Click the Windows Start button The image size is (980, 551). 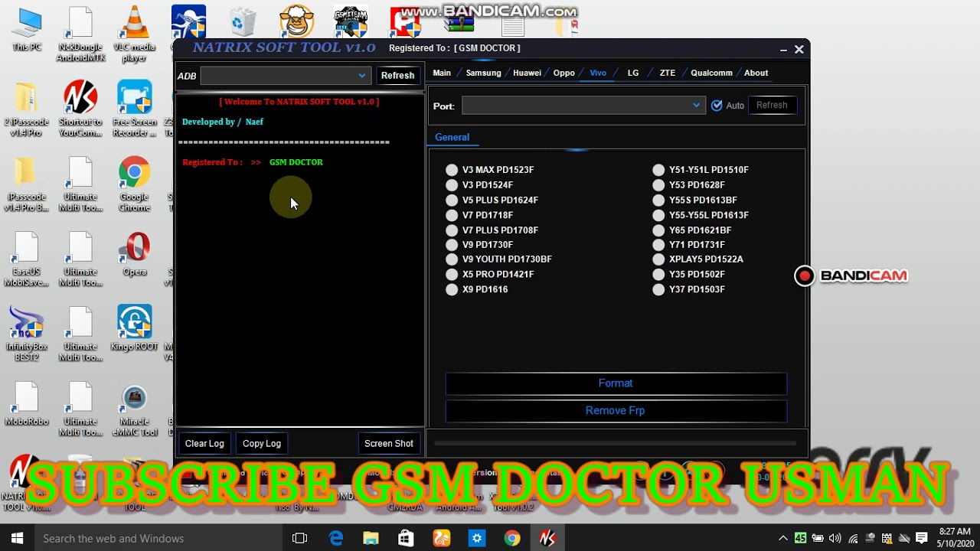pos(17,538)
